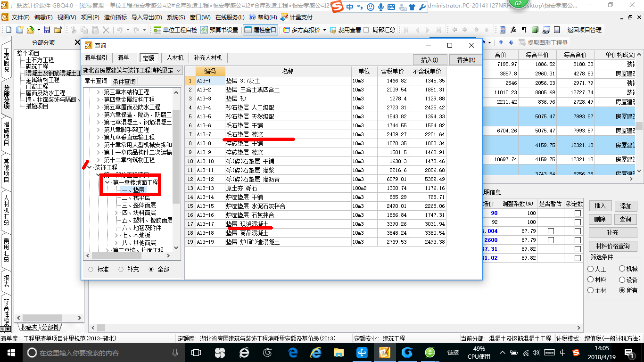
Task: Open 预算书设置 budget settings
Action: point(219,30)
